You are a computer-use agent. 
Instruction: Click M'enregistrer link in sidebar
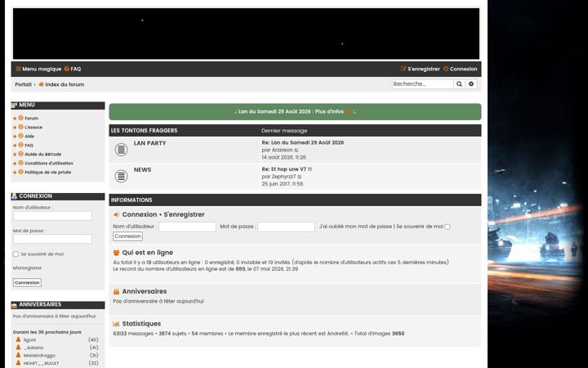[28, 268]
